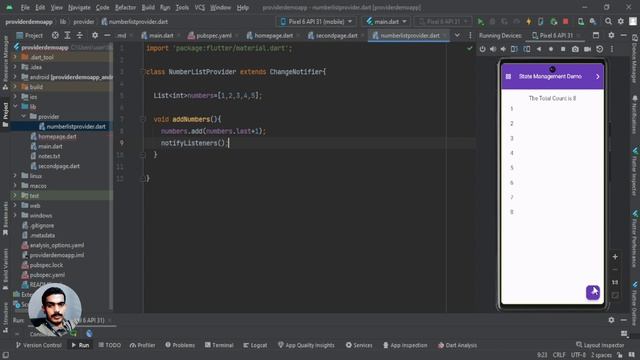The height and width of the screenshot is (360, 640).
Task: Hide the Project panel minus icon
Action: 107,36
